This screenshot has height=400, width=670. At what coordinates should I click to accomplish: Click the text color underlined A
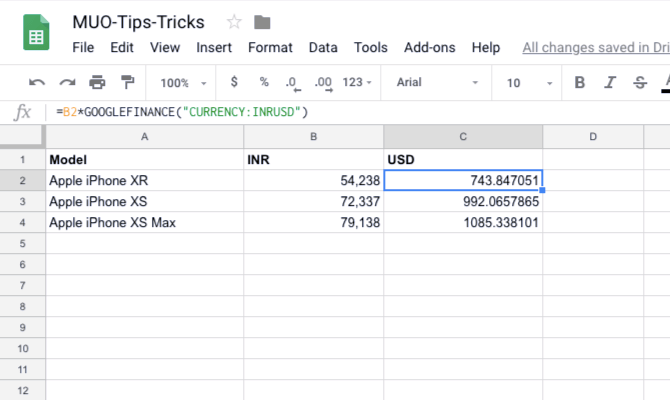665,83
